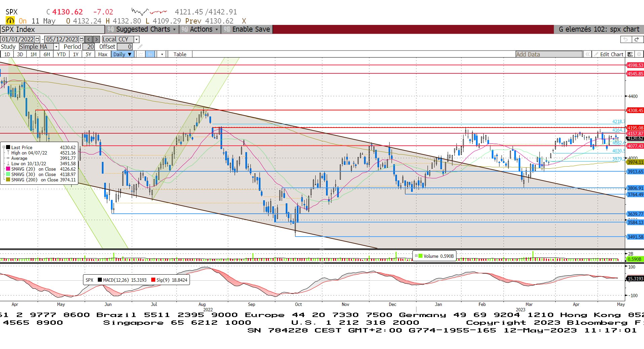Click green Volume legend swatch
Image resolution: width=644 pixels, height=349 pixels.
point(420,256)
